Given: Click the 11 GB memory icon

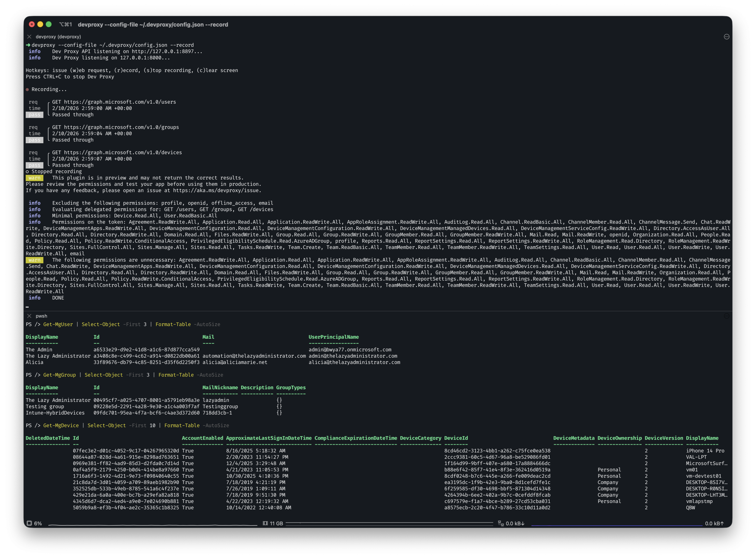Looking at the screenshot, I should pyautogui.click(x=265, y=523).
